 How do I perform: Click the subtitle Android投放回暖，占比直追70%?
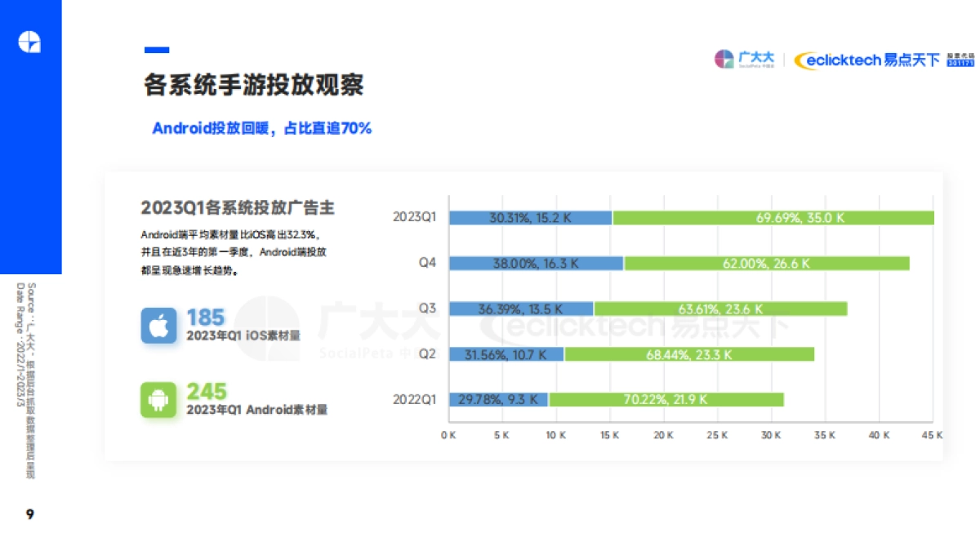(x=262, y=127)
